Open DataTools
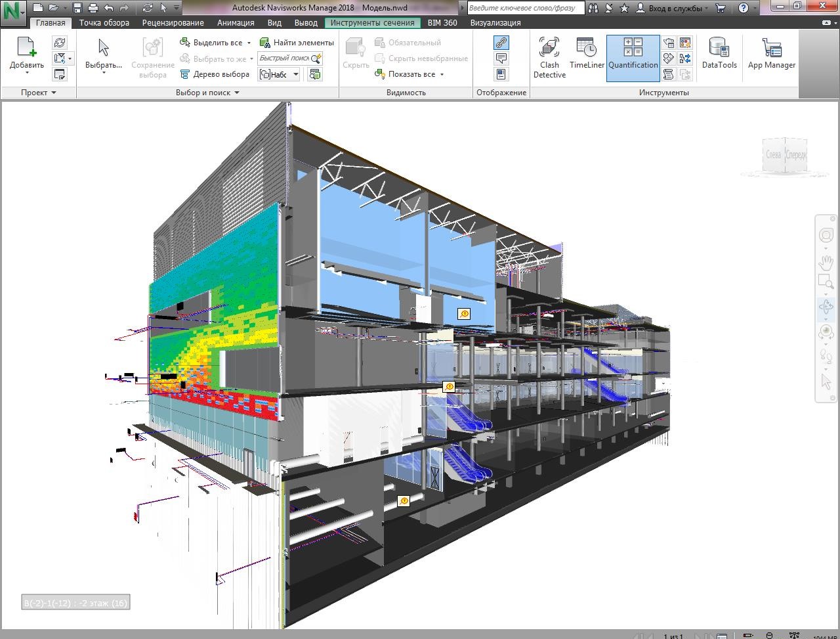Screen dimensions: 840x639 pos(719,54)
